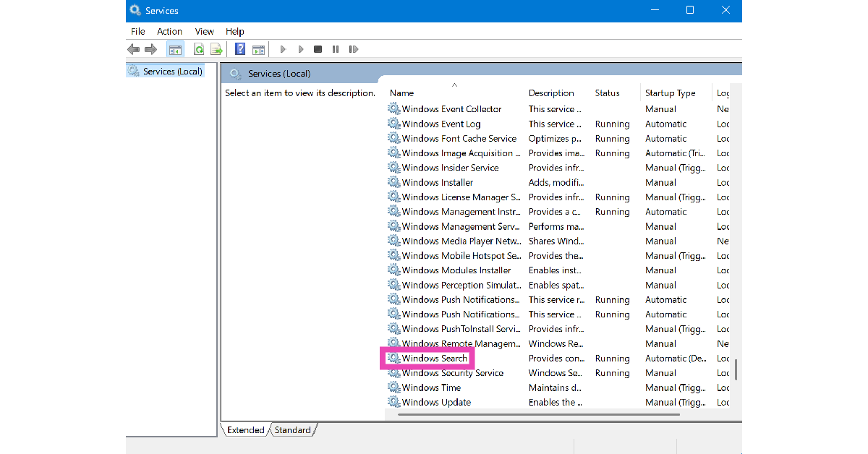Sort list by Startup Type column header
868x454 pixels.
(670, 93)
